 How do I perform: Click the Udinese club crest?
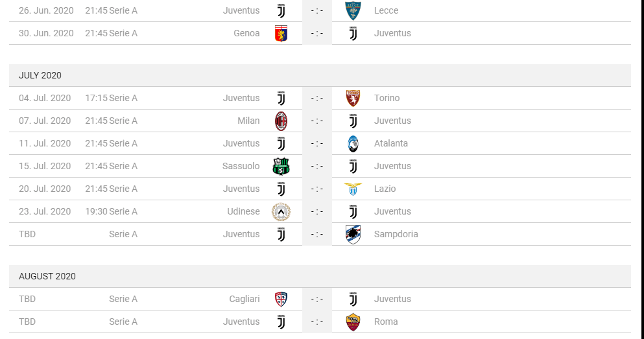[281, 211]
